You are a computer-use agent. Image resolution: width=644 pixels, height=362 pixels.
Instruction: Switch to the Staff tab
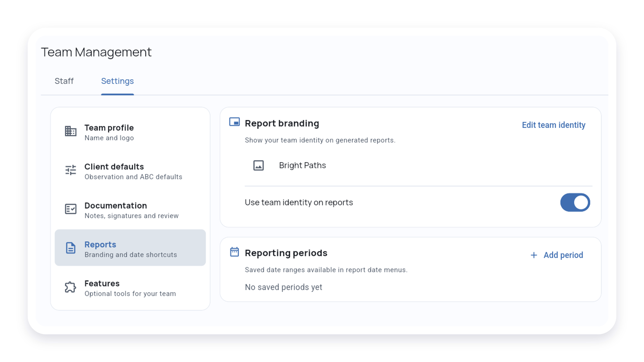pyautogui.click(x=64, y=81)
